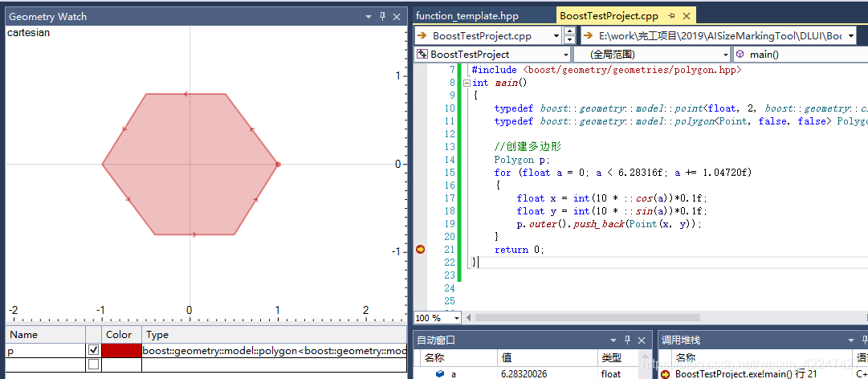The height and width of the screenshot is (379, 868).
Task: Click the 名称 column header in 调用堆栈
Action: coord(763,358)
